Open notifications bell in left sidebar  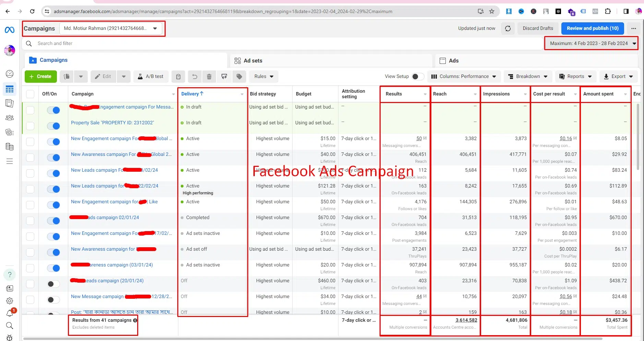[10, 313]
